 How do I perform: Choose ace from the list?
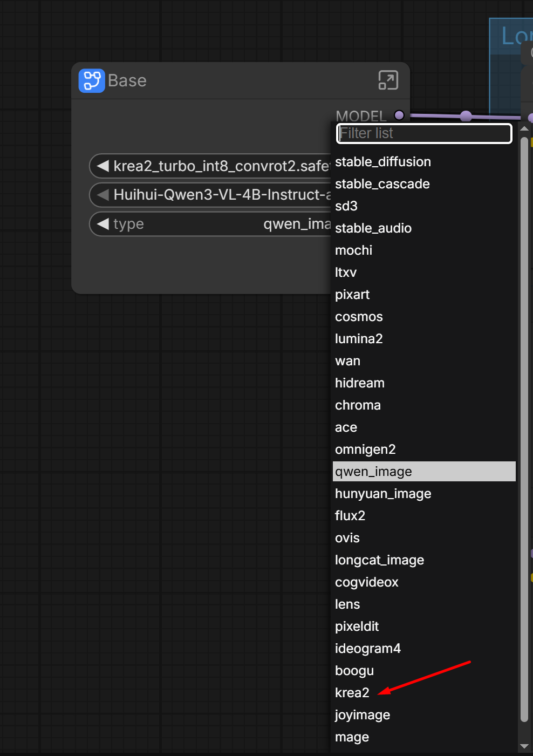tap(424, 427)
